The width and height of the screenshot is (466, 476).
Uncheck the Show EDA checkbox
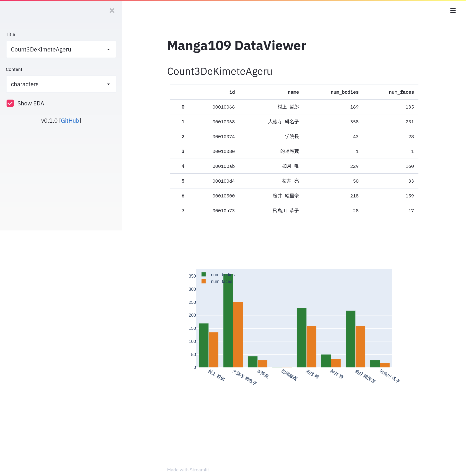[10, 103]
